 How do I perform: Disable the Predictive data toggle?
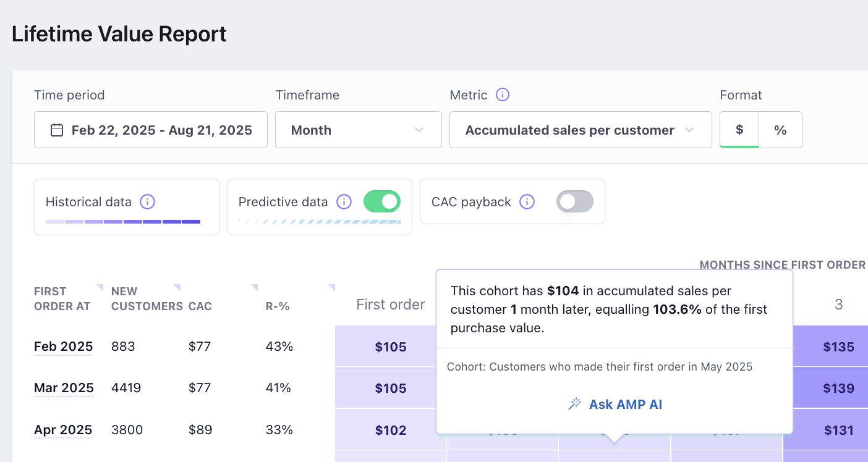[382, 201]
